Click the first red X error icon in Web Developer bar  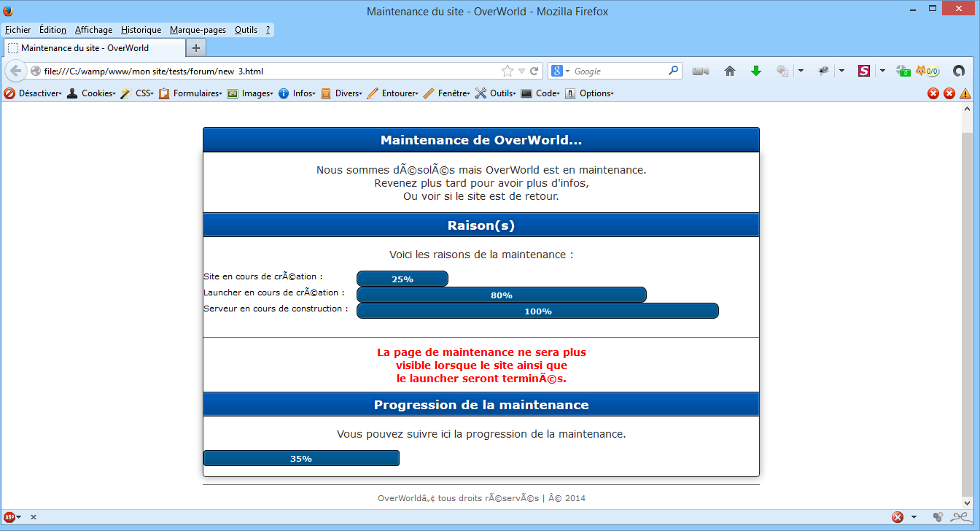(x=933, y=93)
